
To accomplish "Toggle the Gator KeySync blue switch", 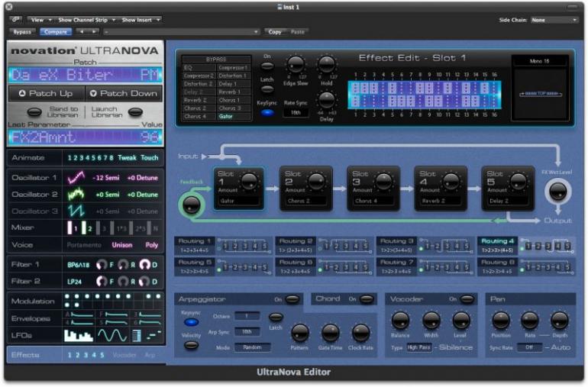I will [267, 112].
